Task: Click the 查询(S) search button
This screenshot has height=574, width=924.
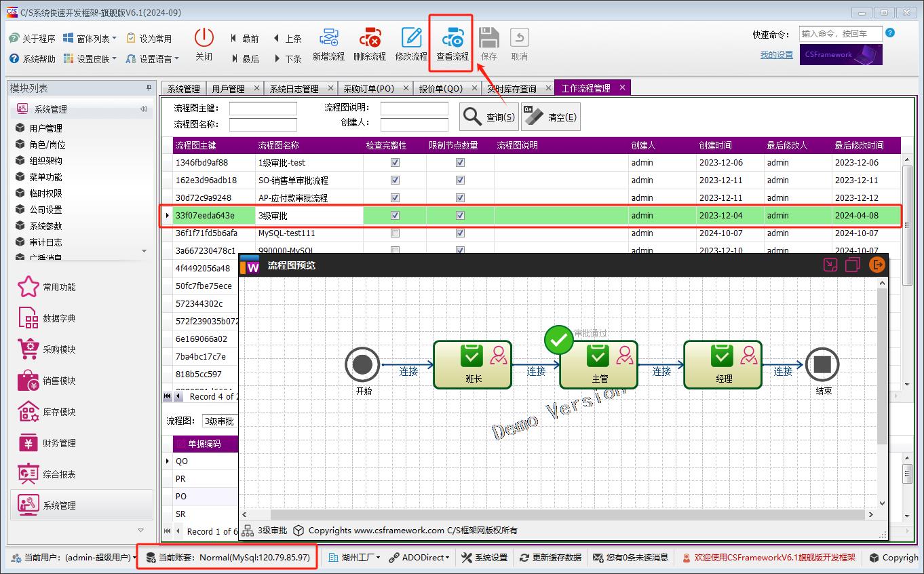Action: click(489, 117)
